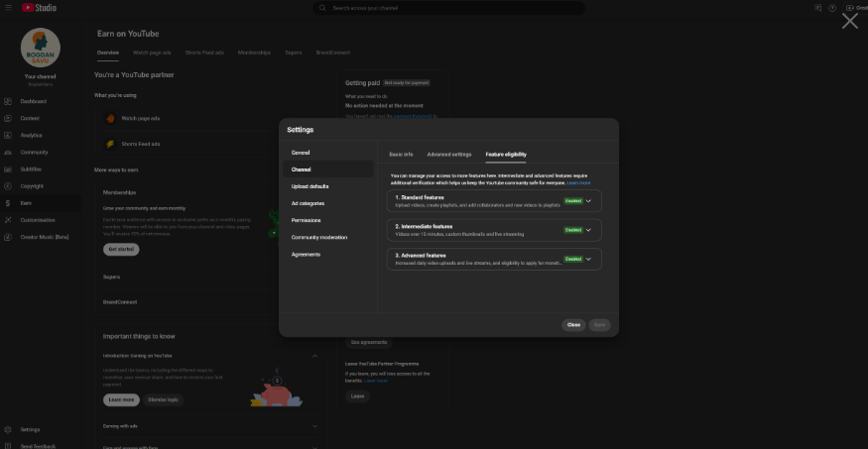Click the Watch page ads flame icon
The image size is (868, 449).
click(110, 118)
